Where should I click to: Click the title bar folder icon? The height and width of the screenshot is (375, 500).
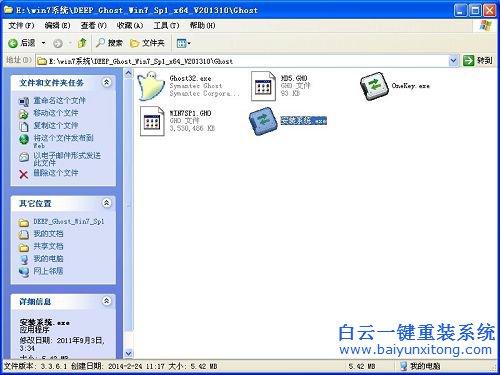click(x=8, y=10)
